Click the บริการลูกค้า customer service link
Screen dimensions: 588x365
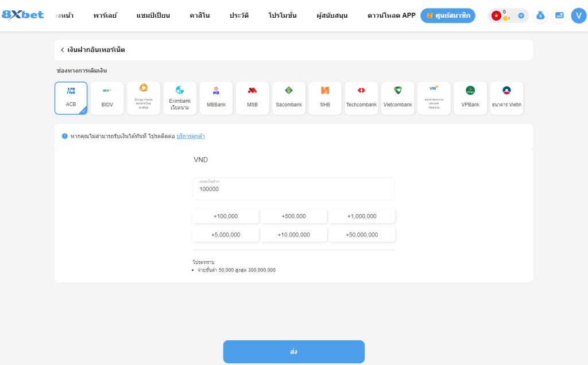[190, 137]
